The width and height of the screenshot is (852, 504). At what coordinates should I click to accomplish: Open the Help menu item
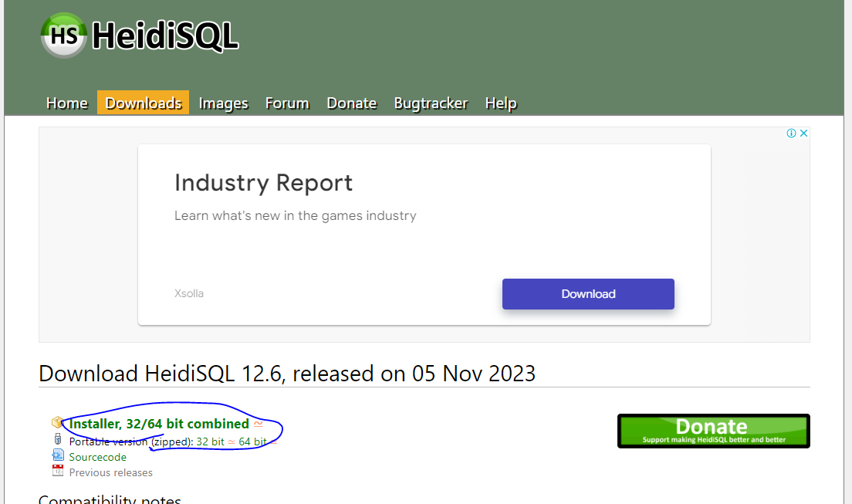point(500,103)
